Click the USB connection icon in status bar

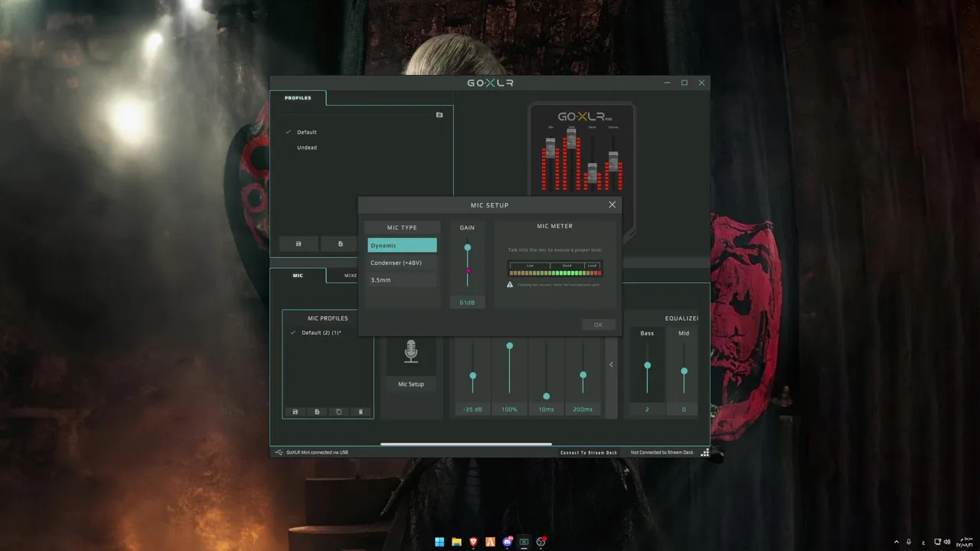(x=279, y=452)
